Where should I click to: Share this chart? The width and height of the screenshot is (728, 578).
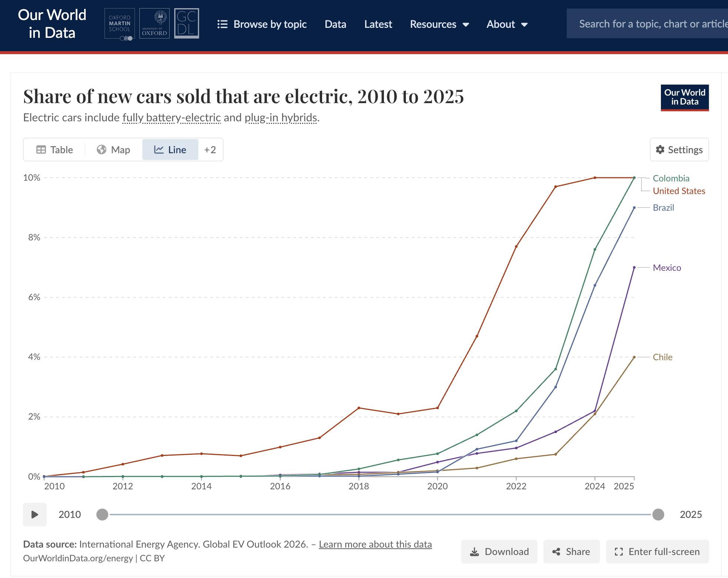coord(571,552)
